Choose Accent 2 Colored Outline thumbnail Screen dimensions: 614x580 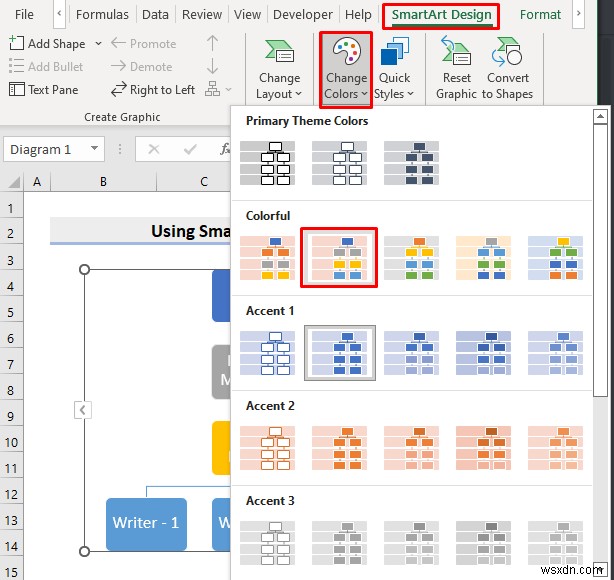click(x=267, y=448)
